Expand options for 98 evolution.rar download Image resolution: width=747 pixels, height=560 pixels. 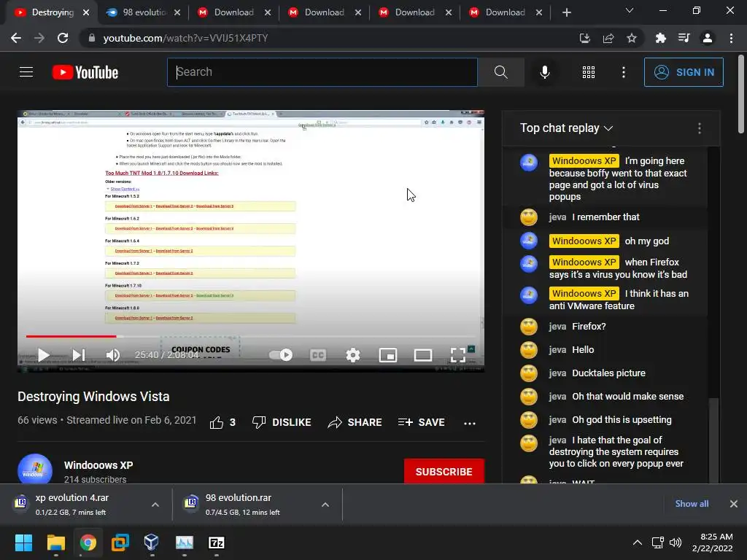click(x=325, y=505)
